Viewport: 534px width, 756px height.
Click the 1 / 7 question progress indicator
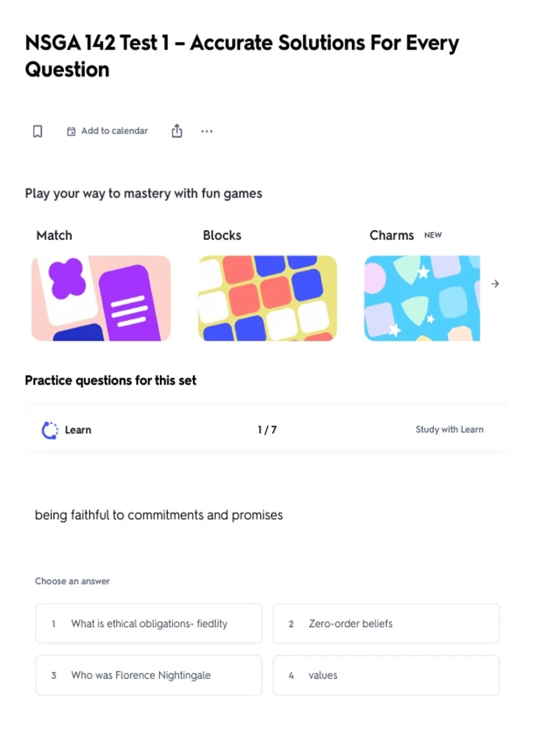(x=267, y=430)
